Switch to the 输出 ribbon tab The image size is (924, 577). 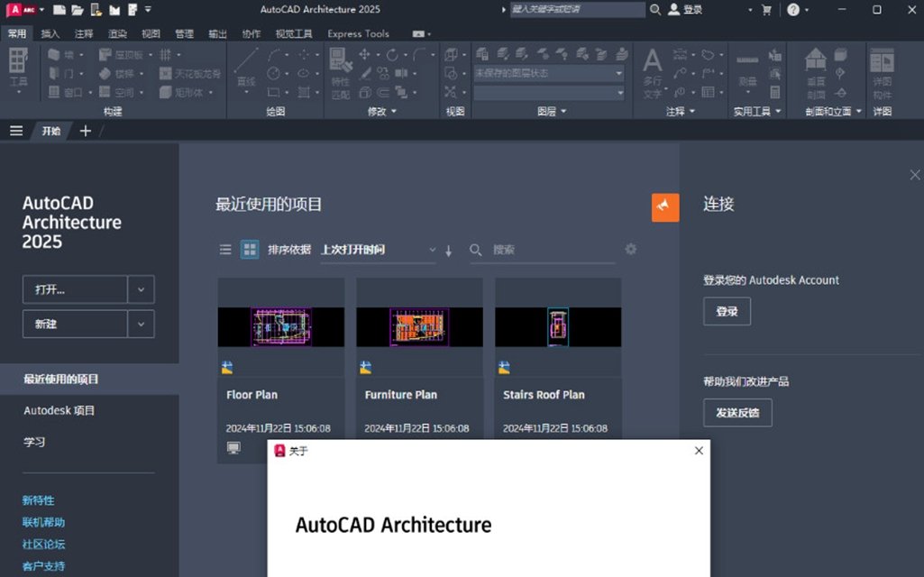click(218, 33)
